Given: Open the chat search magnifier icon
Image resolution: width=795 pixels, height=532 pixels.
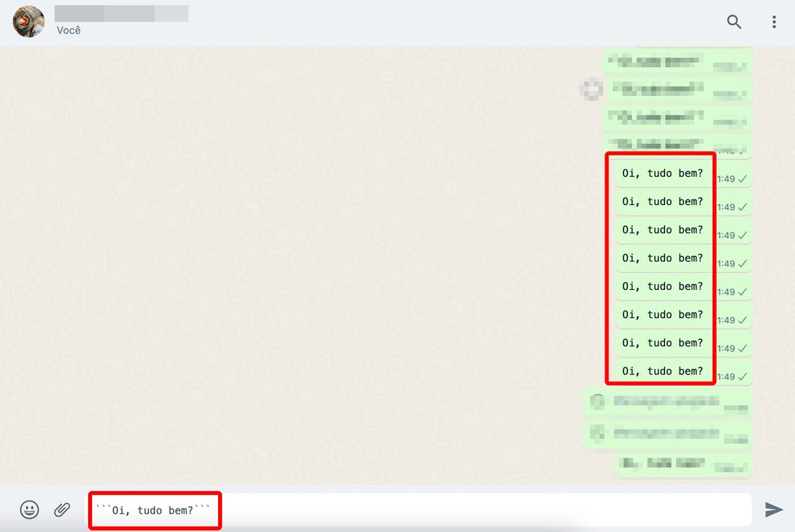Looking at the screenshot, I should click(x=734, y=22).
